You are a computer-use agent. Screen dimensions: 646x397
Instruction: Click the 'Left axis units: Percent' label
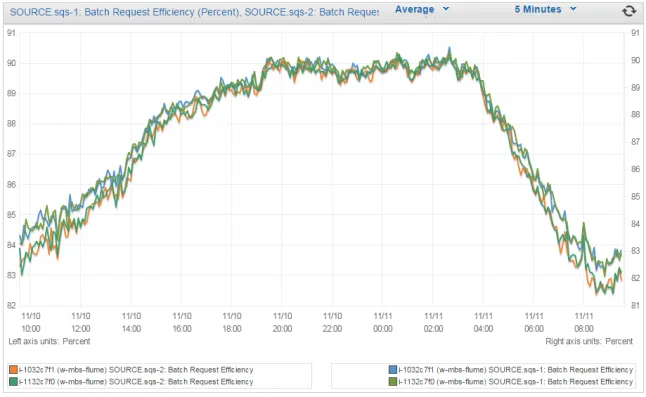[x=49, y=341]
